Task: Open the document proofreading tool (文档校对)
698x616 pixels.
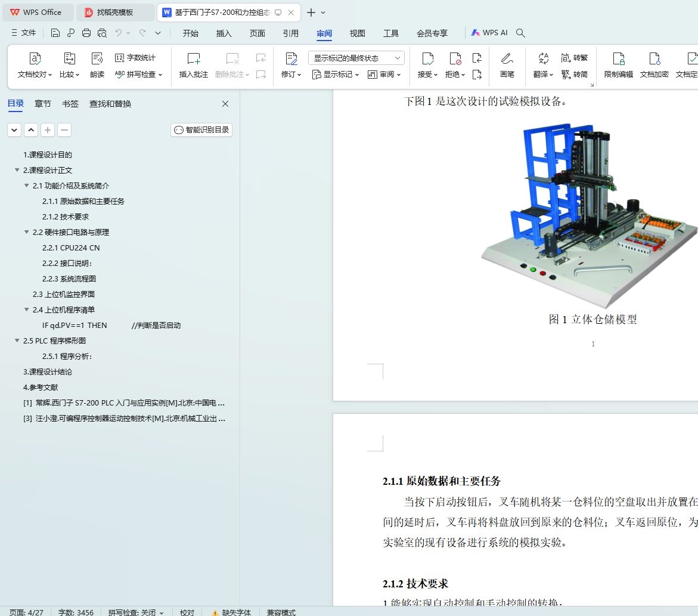Action: tap(35, 65)
